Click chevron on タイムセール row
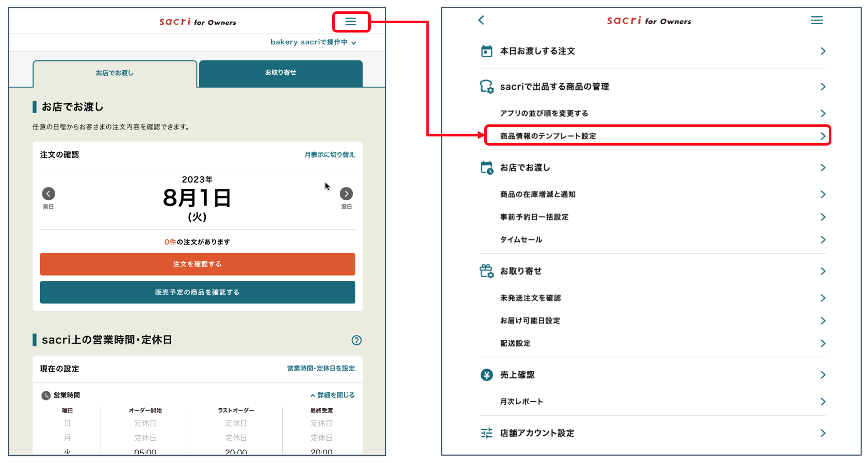Screen dimensions: 868x463 point(823,240)
